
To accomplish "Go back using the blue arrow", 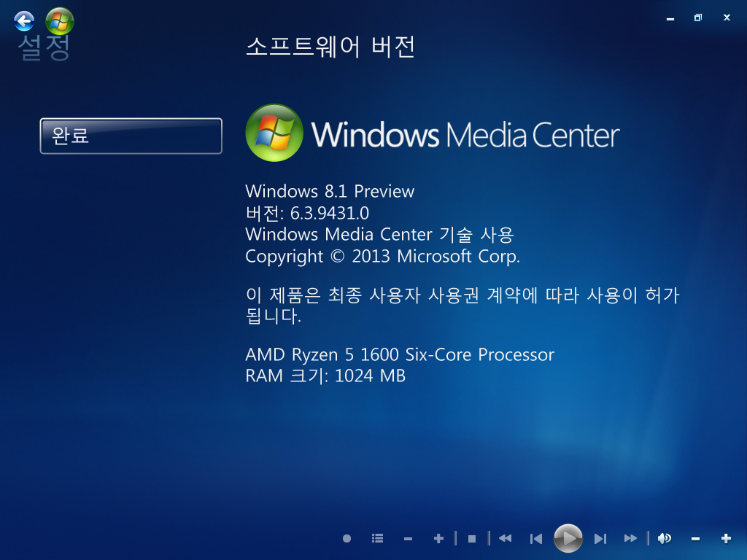I will point(24,21).
